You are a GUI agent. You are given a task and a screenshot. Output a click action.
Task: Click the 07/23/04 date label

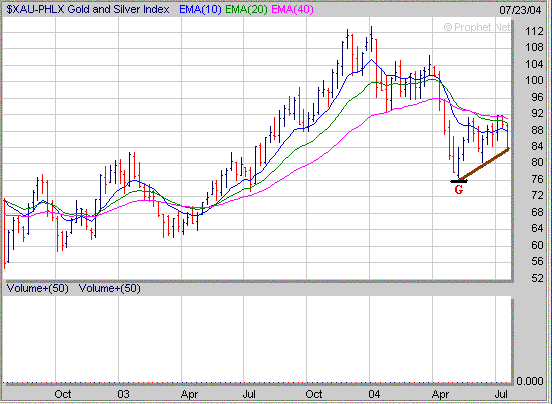520,10
